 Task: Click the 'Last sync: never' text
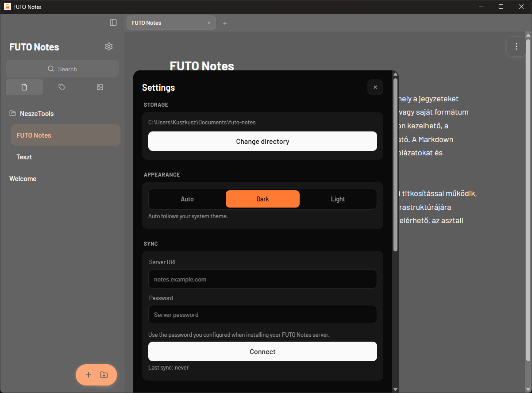168,367
